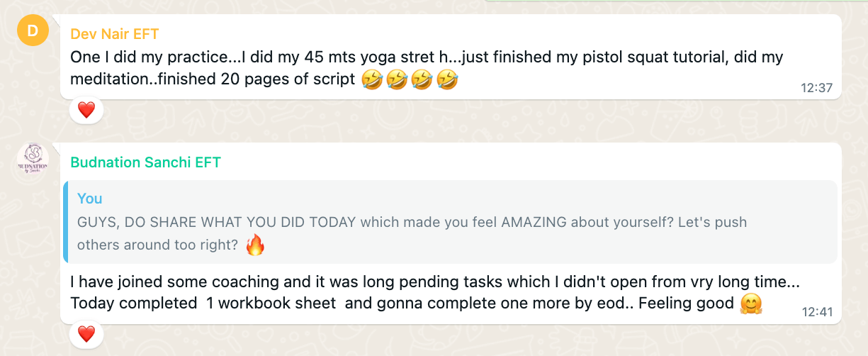Open the "Dev Nair EFT" sender name

tap(115, 34)
